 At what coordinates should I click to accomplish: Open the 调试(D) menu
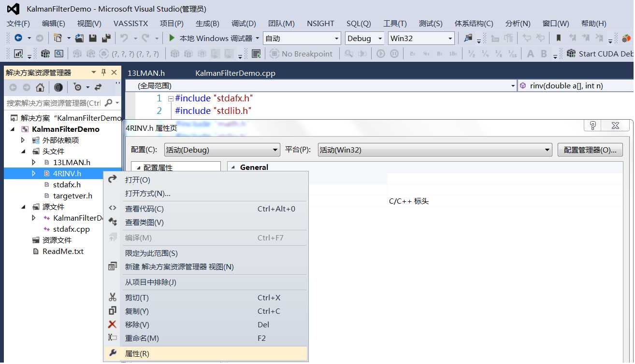(x=244, y=23)
